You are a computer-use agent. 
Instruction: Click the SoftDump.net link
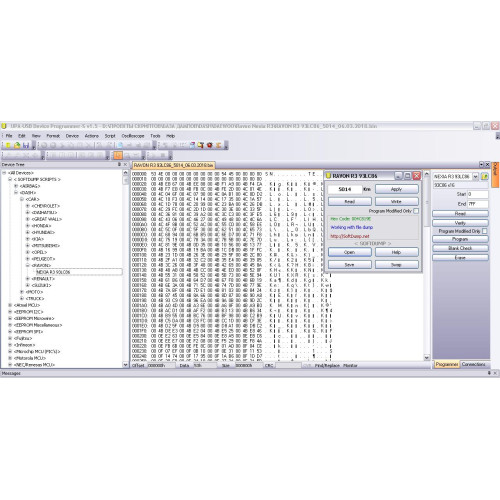click(x=350, y=236)
